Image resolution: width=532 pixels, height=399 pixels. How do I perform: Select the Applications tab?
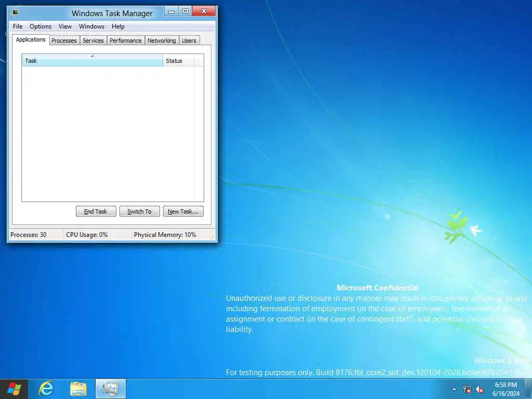(31, 39)
